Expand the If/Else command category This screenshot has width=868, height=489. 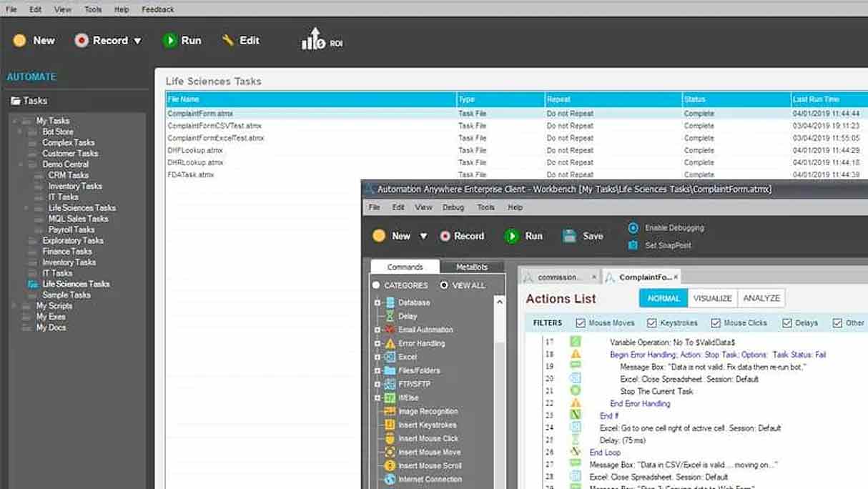point(377,397)
